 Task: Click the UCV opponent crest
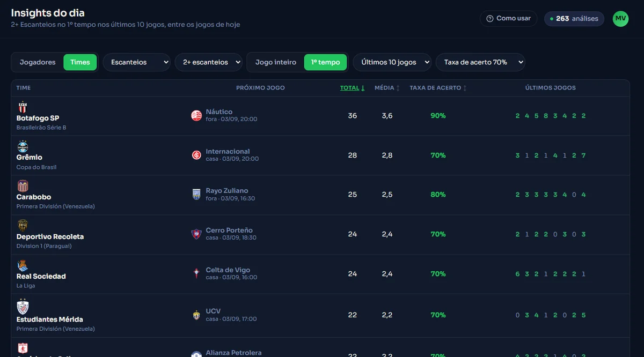click(x=196, y=315)
